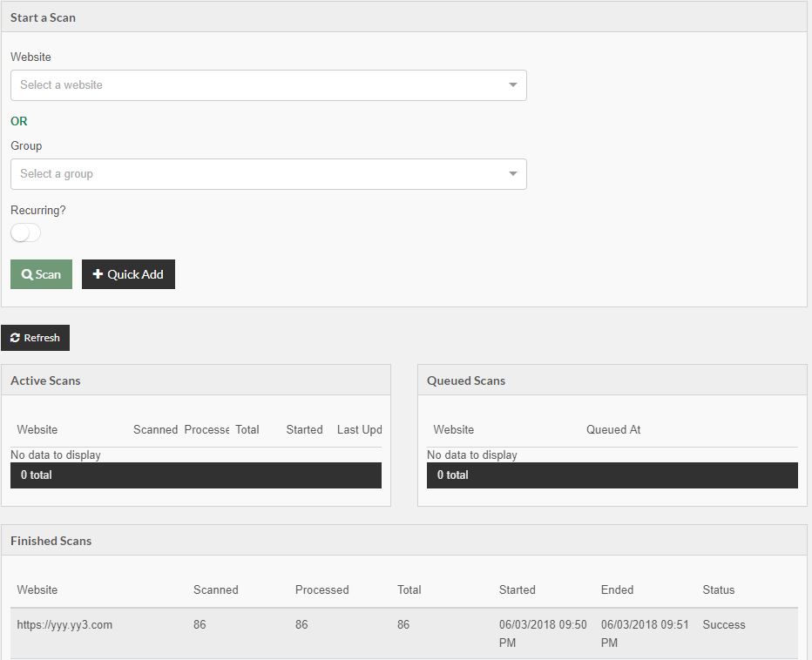Sort Active Scans by Scanned column

point(155,429)
